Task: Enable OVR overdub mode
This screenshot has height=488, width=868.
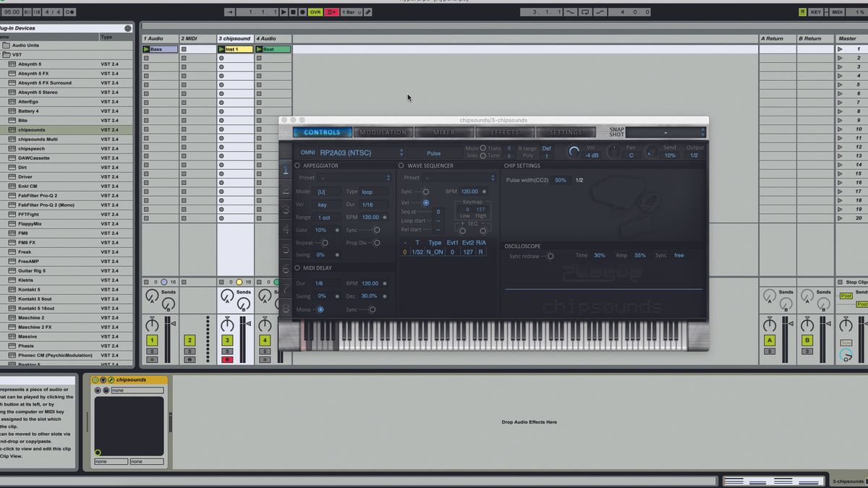Action: tap(316, 12)
